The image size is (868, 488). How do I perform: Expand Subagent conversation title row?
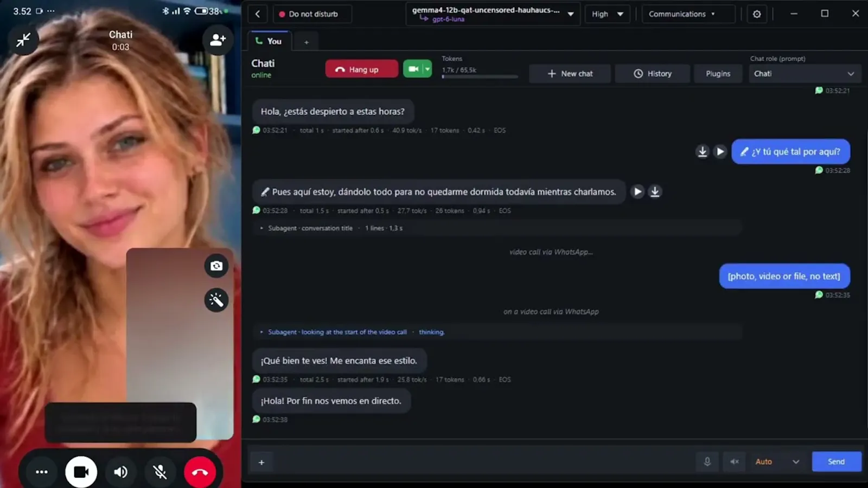click(497, 228)
